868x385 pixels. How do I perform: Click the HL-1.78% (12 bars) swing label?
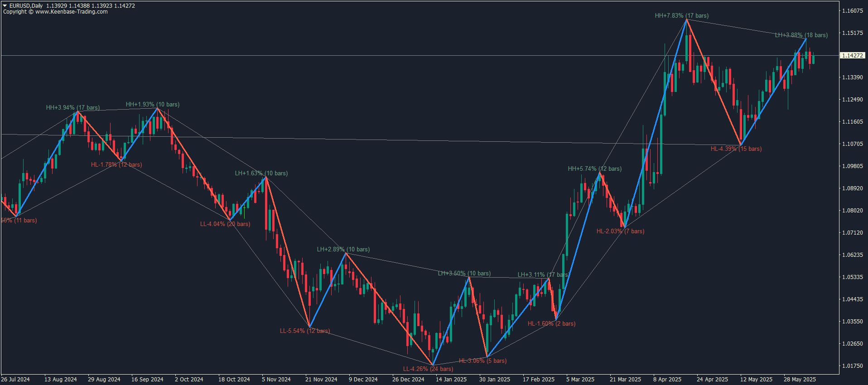[x=116, y=165]
